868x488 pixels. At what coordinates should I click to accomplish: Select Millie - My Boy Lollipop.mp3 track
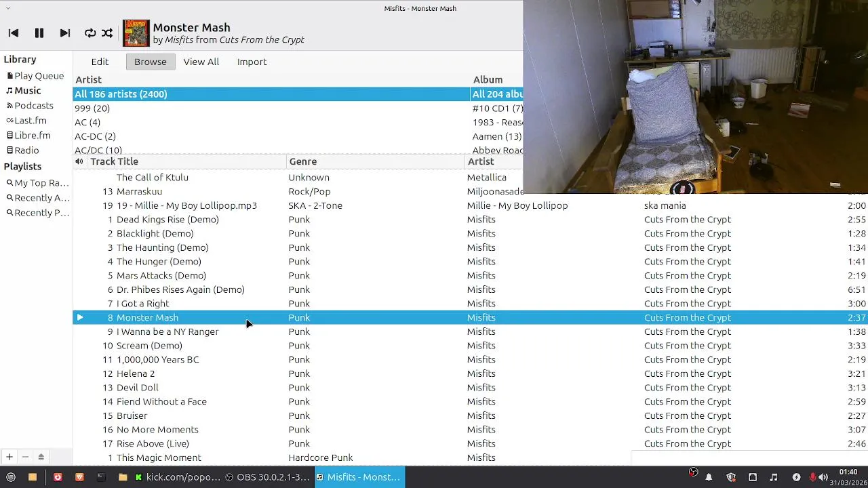(186, 205)
